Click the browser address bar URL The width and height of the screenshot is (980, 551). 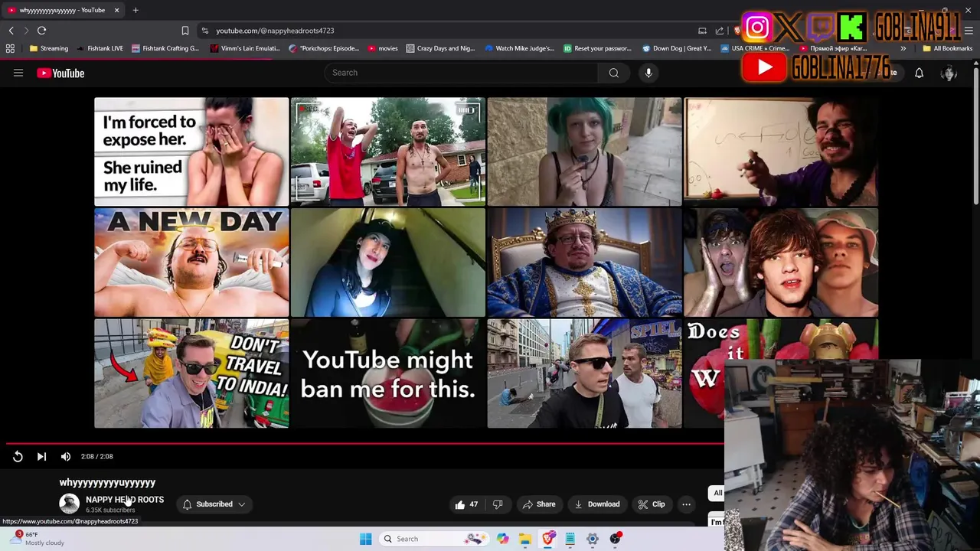point(275,31)
